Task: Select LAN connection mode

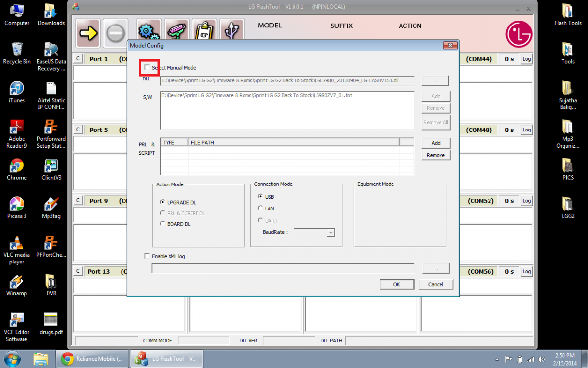Action: (260, 208)
